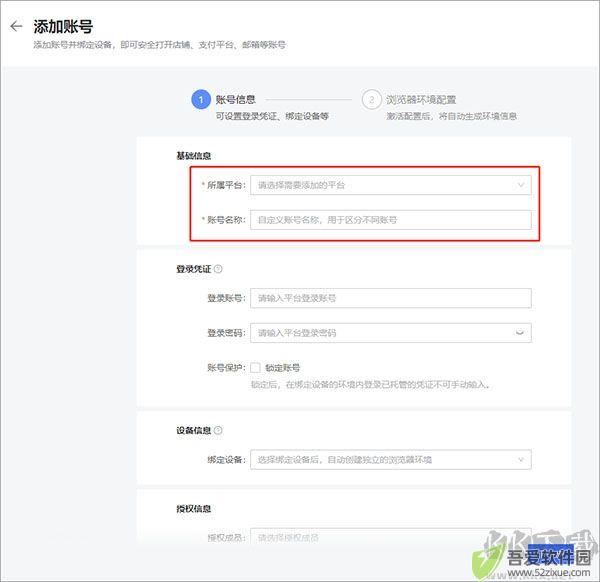Click the 浏览器环境配置 step label
The width and height of the screenshot is (600, 582).
point(421,100)
